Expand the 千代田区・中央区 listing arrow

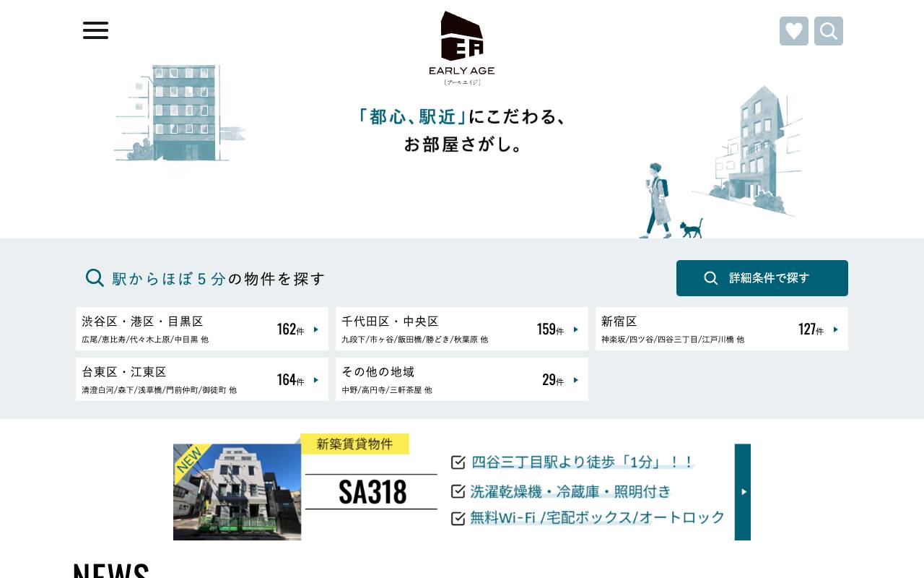(575, 329)
